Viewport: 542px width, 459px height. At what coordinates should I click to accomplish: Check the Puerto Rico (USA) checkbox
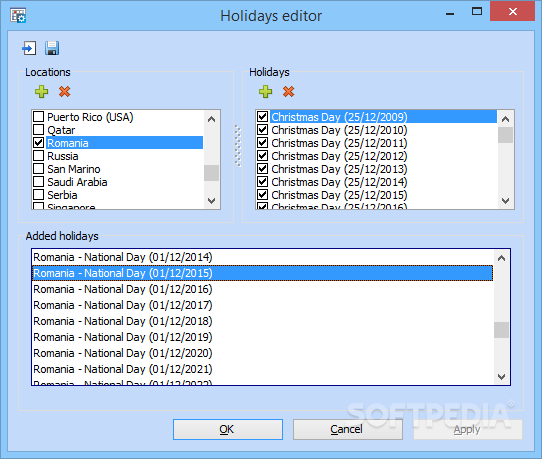38,116
